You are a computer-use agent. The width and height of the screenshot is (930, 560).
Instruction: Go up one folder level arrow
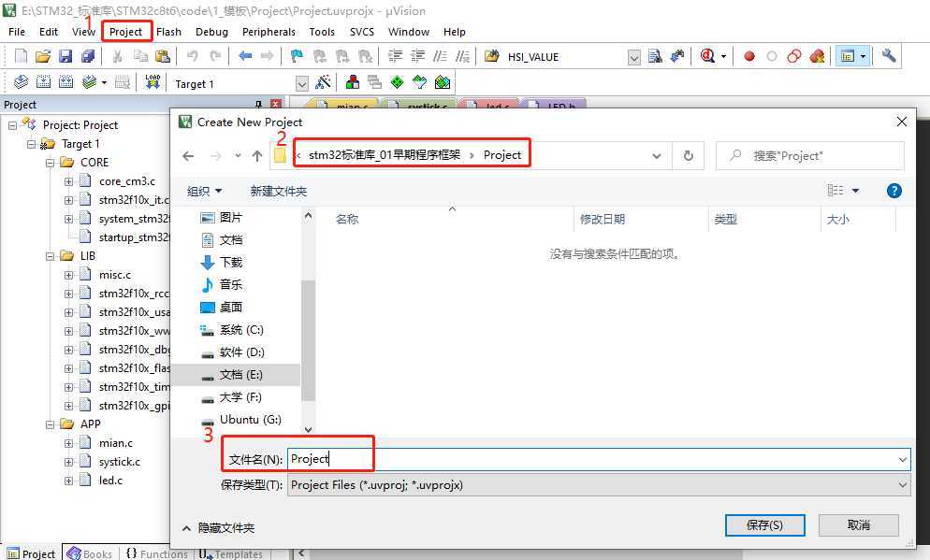pyautogui.click(x=256, y=156)
